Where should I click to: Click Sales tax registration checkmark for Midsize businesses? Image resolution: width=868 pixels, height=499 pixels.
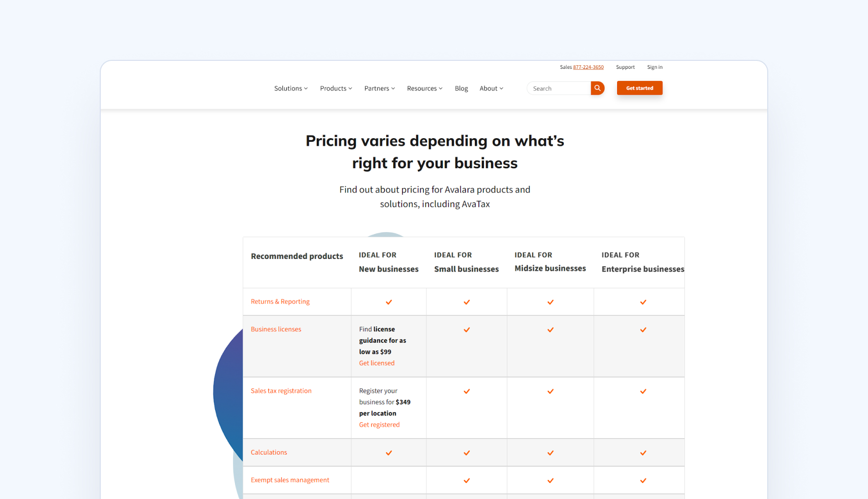(550, 391)
